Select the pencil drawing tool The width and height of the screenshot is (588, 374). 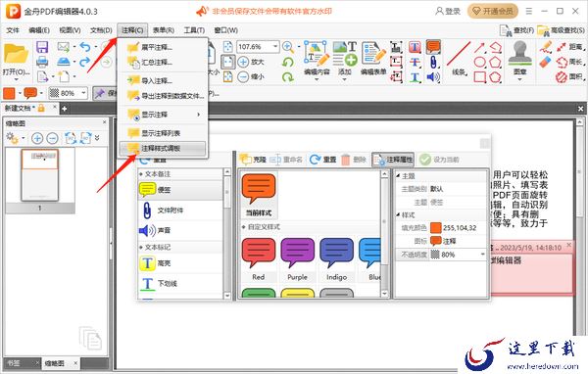coord(546,47)
